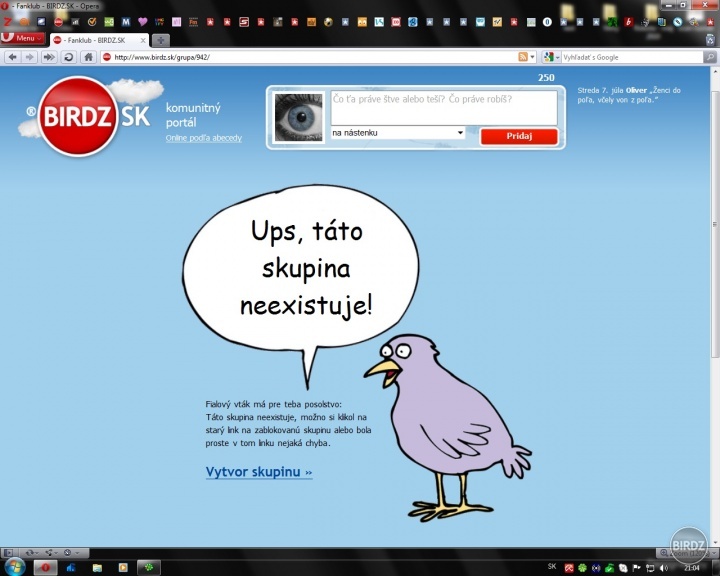Click the Opera taskbar button
720x576 pixels.
pos(45,567)
